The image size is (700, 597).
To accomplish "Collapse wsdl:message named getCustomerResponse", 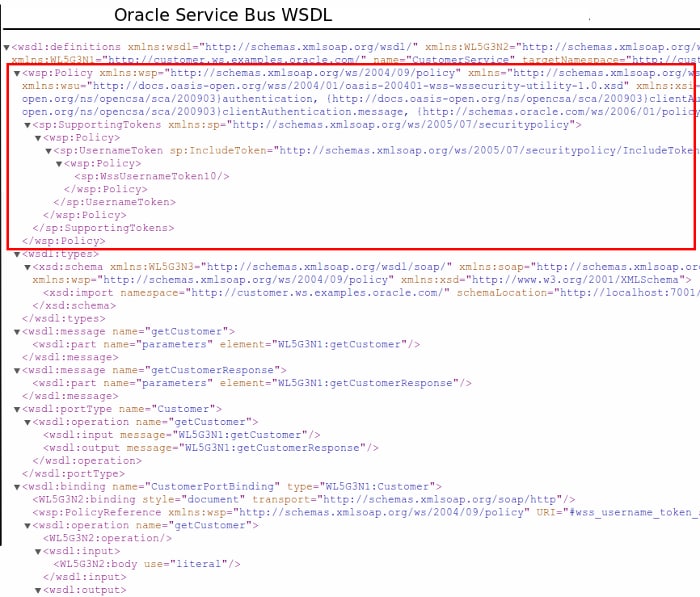I will (17, 371).
